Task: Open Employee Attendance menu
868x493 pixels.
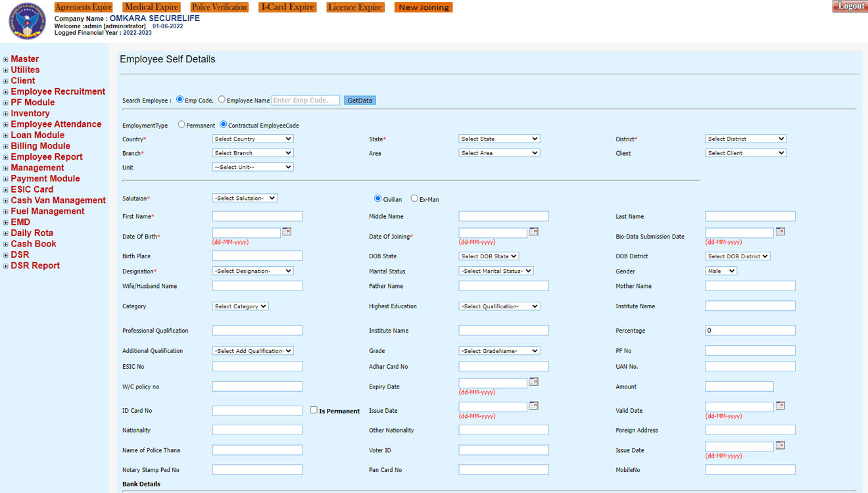Action: coord(56,124)
